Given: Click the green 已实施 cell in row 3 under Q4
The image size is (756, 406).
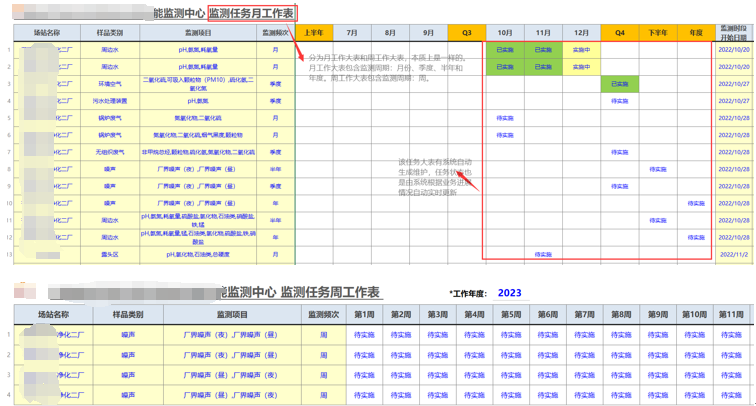Looking at the screenshot, I should point(620,84).
